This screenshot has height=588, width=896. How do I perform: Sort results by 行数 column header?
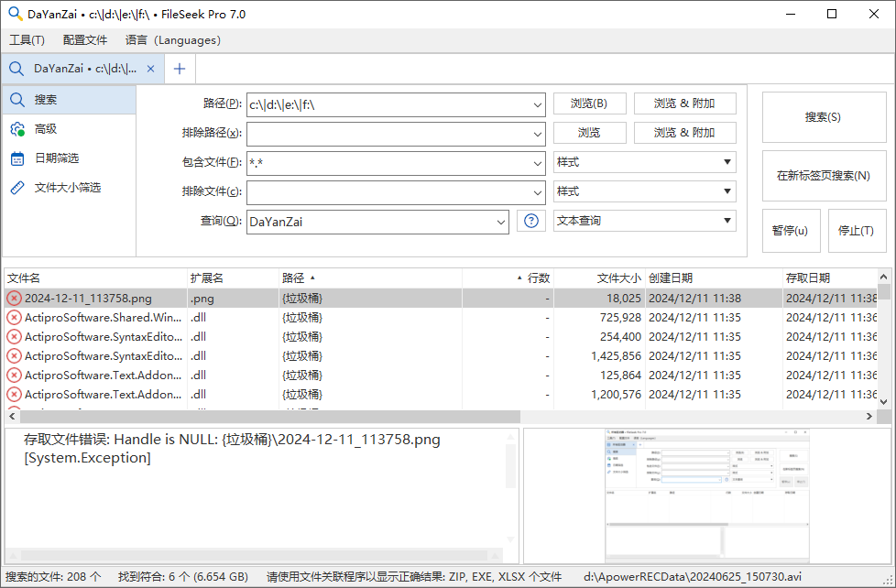(x=508, y=278)
